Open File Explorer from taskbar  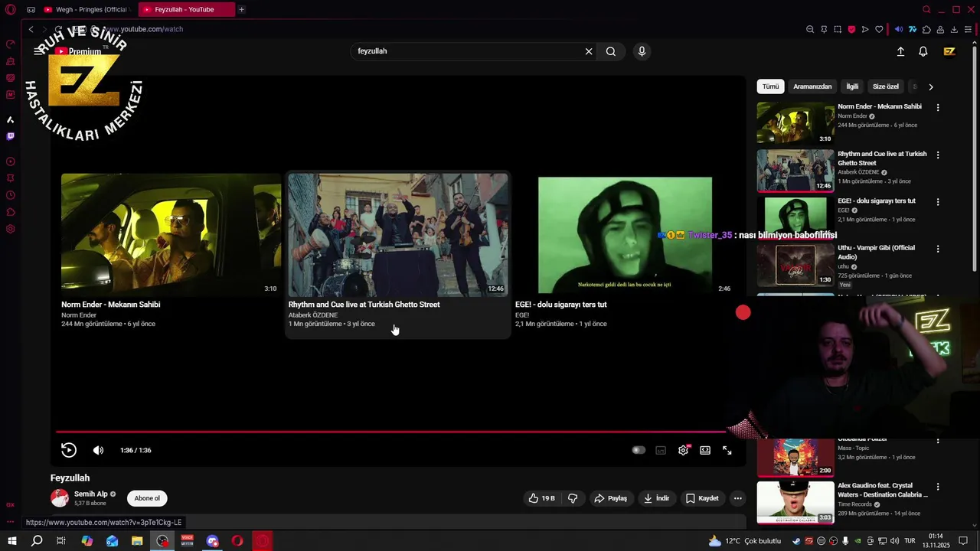coord(137,541)
